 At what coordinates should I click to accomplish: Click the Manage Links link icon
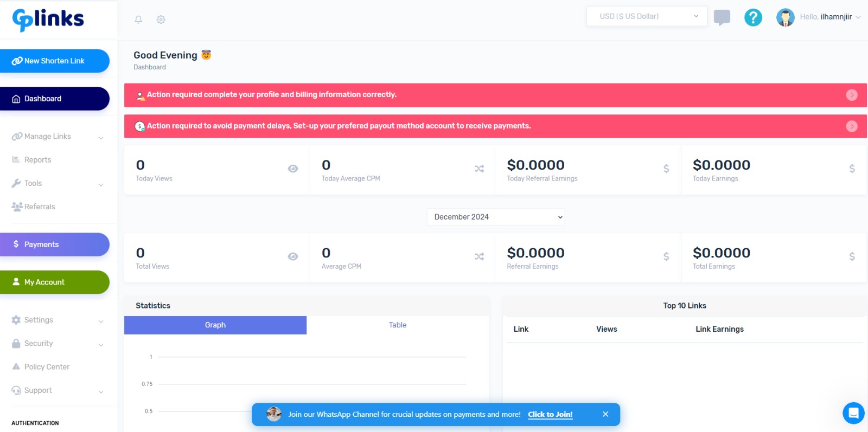click(x=17, y=137)
